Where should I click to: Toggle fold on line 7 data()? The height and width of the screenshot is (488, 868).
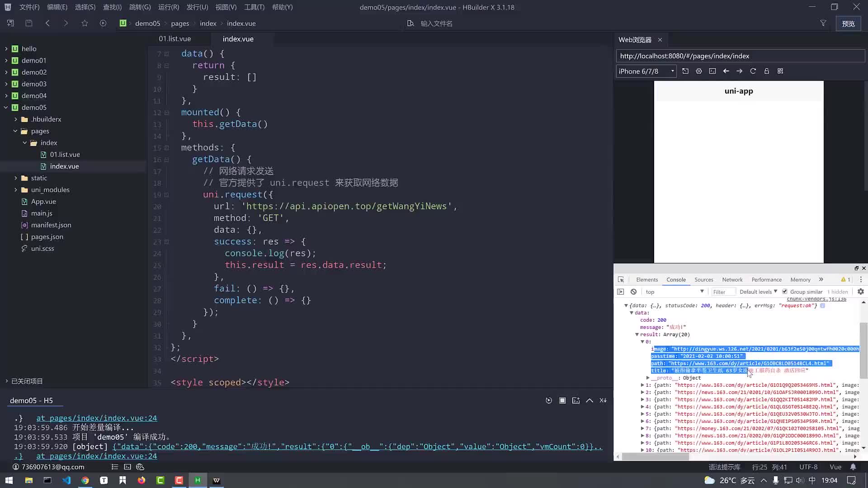(167, 54)
